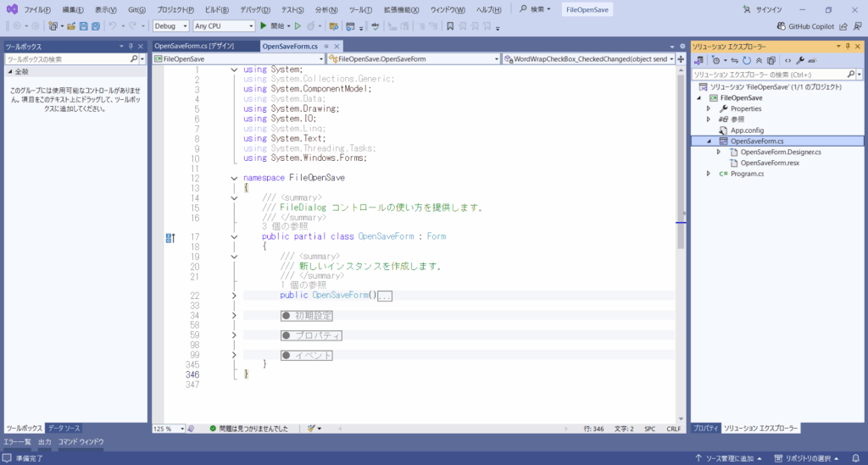Click the GitHub Copilot icon
This screenshot has width=868, height=465.
(780, 26)
